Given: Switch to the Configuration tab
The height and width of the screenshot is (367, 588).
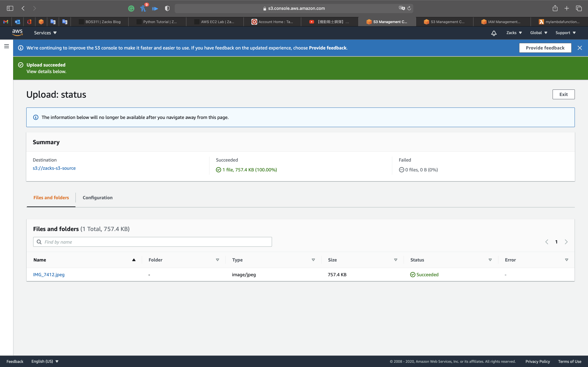Looking at the screenshot, I should point(97,198).
